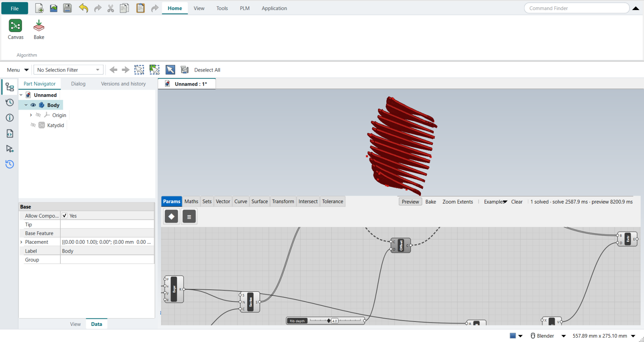Click the Info icon in left sidebar

tap(10, 117)
